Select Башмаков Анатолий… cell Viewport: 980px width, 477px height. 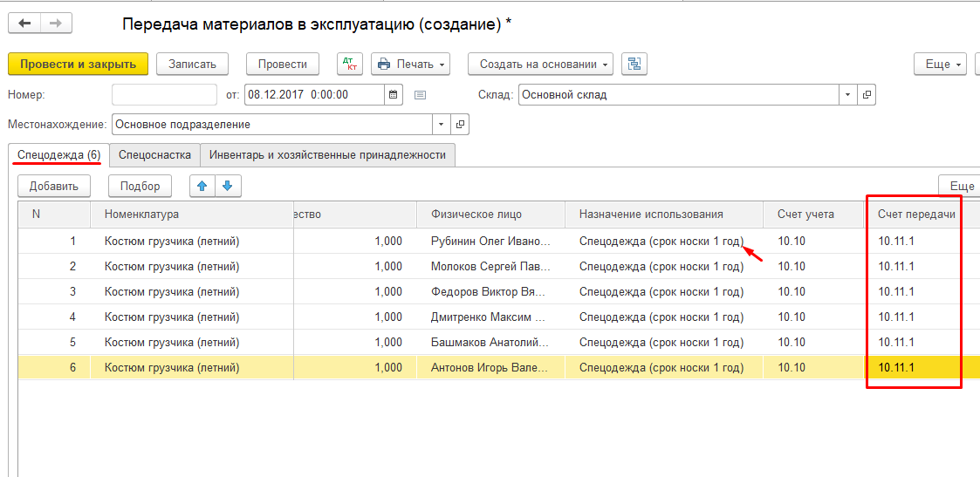490,342
